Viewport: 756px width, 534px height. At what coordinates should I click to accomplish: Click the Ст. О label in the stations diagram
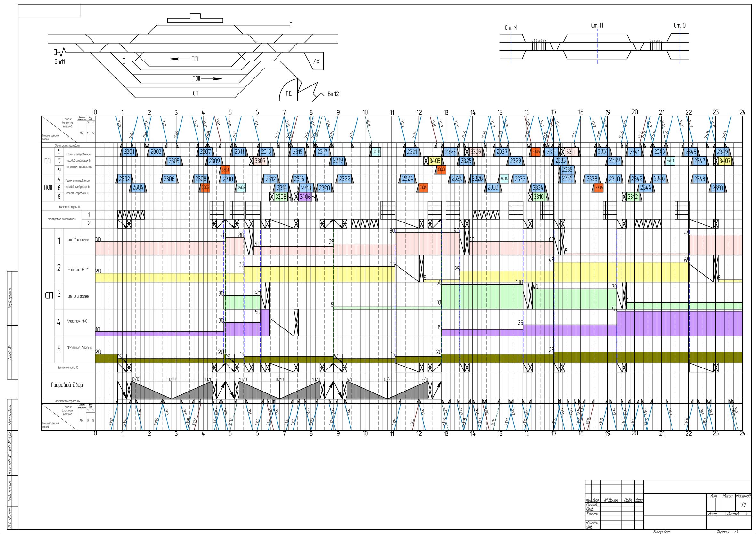click(x=680, y=25)
